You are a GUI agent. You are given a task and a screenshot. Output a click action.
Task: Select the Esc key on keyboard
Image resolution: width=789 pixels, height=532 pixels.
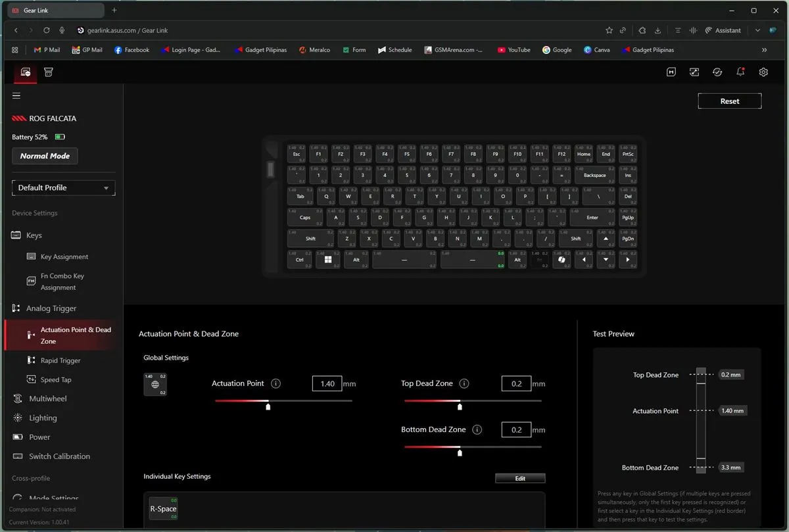297,154
